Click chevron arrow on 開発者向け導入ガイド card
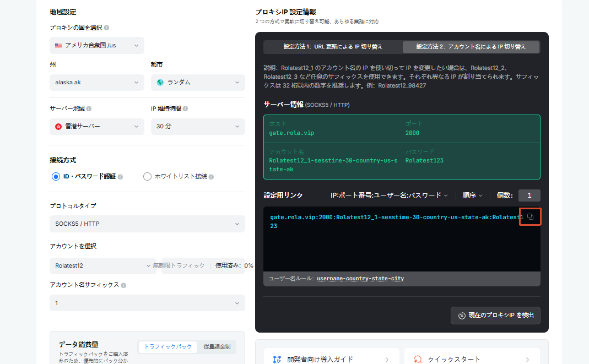589x364 pixels. pyautogui.click(x=387, y=360)
